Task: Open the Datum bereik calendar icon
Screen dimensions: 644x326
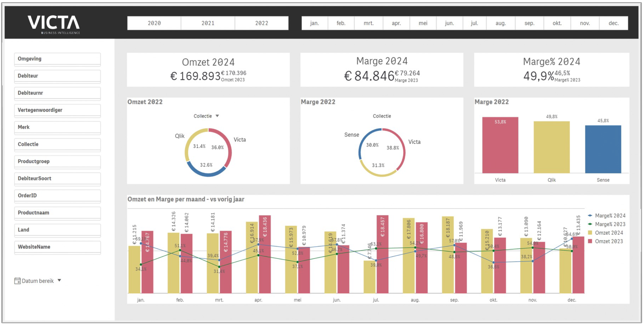Action: pos(17,281)
